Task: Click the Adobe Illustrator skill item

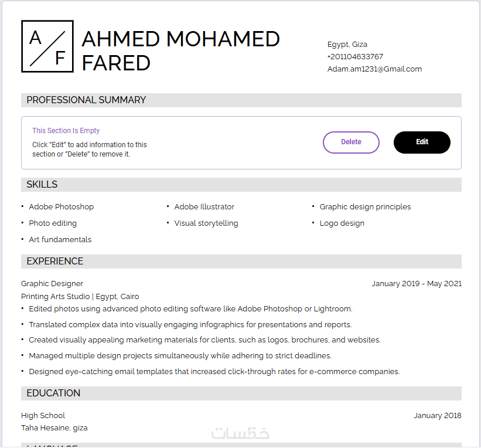Action: click(x=204, y=207)
